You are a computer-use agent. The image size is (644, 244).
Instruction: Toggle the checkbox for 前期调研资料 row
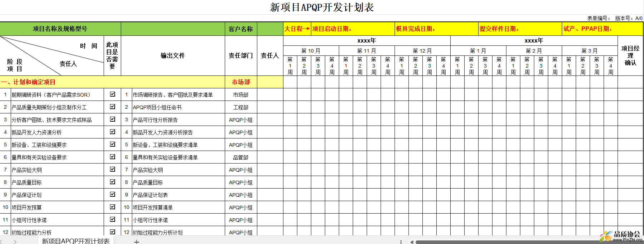113,94
